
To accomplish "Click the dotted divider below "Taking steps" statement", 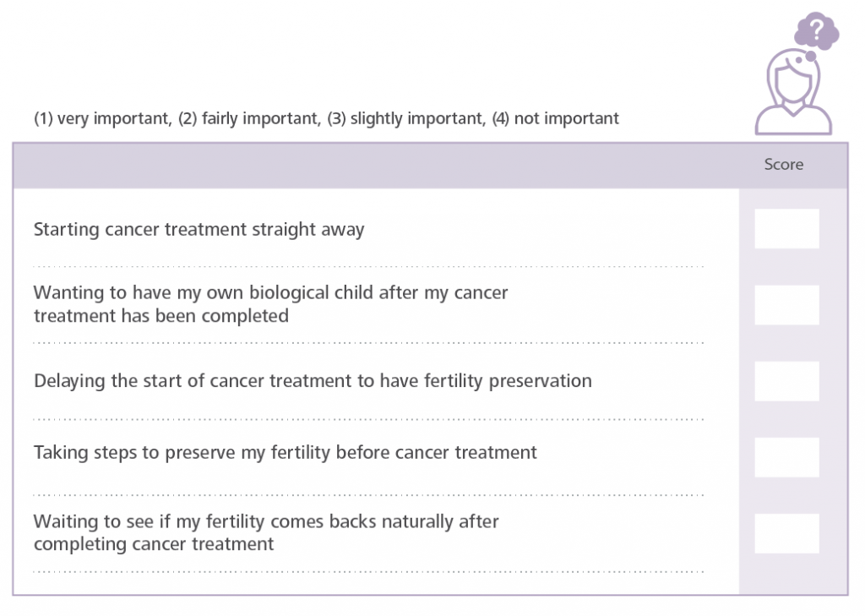I will pos(368,495).
